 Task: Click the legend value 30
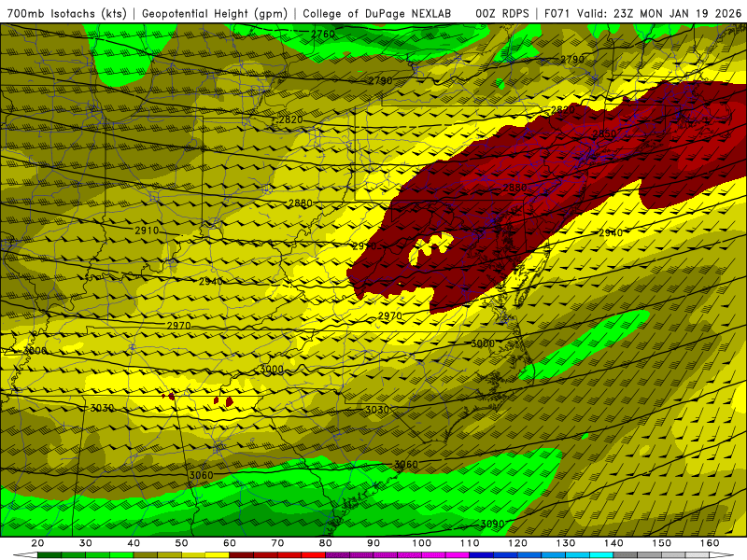[x=85, y=543]
